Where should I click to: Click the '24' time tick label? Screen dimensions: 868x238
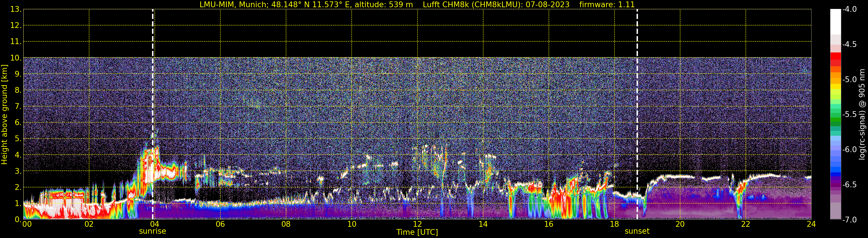click(811, 224)
